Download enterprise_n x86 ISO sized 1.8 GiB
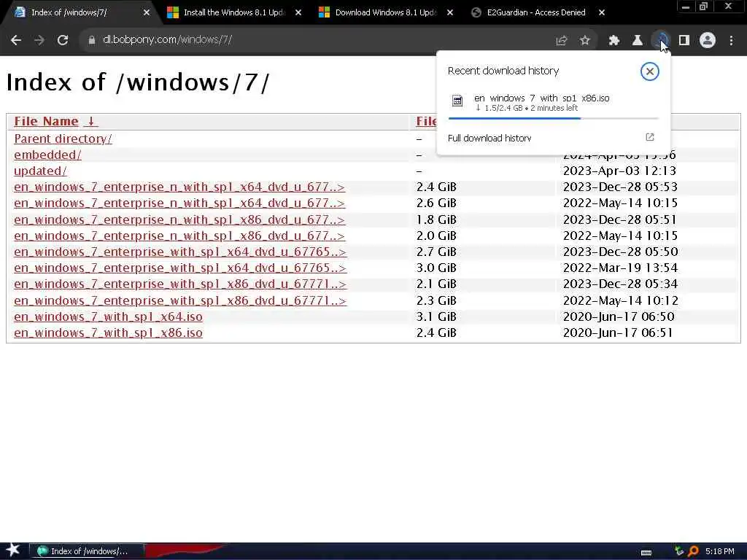Image resolution: width=747 pixels, height=560 pixels. (x=179, y=220)
